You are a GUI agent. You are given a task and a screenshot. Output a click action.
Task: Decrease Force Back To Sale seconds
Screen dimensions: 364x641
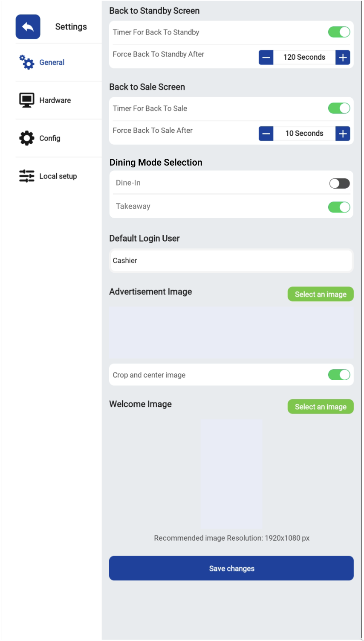coord(266,134)
